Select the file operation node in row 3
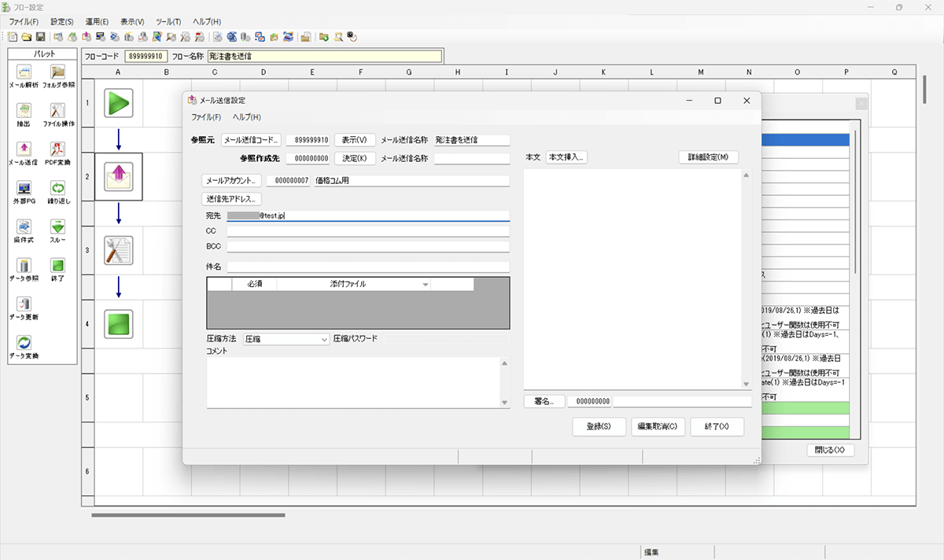This screenshot has height=560, width=944. point(118,250)
